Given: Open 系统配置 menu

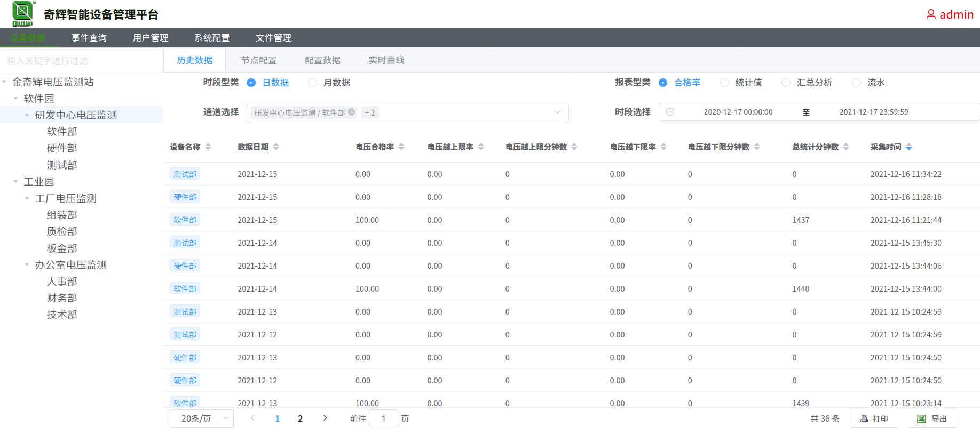Looking at the screenshot, I should (x=212, y=38).
